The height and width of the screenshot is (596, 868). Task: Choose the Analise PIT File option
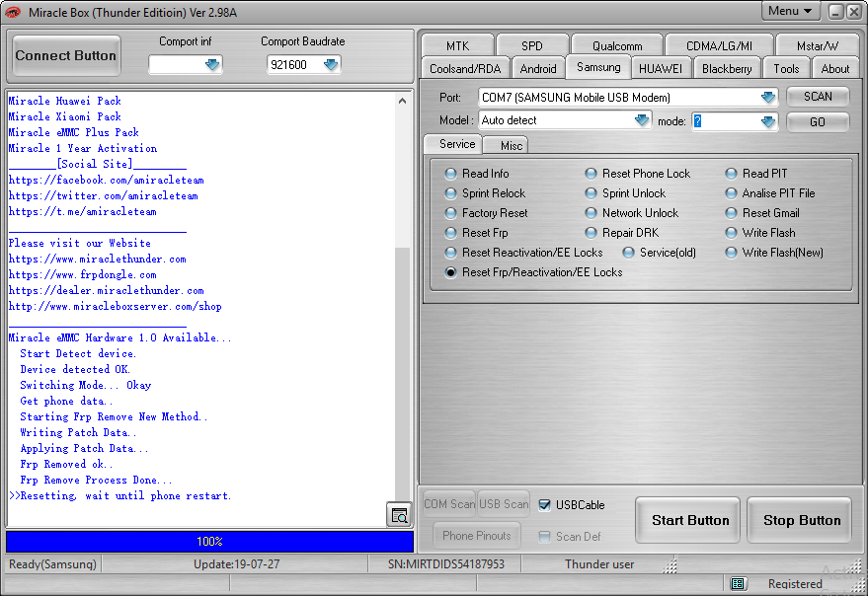[732, 193]
